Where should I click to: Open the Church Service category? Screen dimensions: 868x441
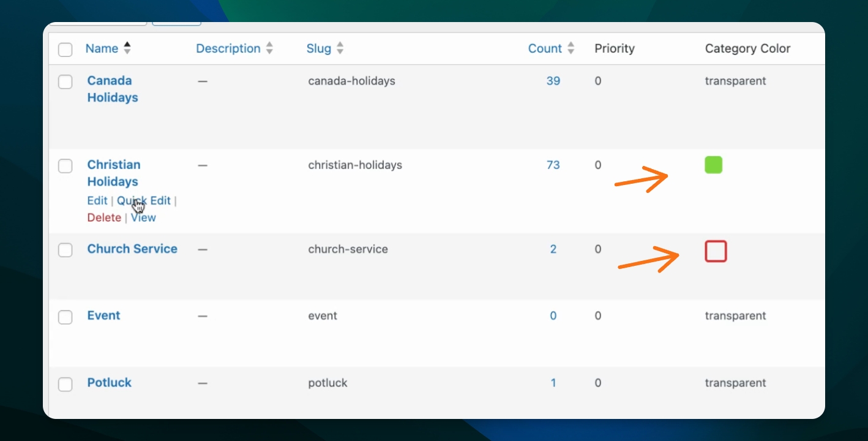pyautogui.click(x=132, y=249)
